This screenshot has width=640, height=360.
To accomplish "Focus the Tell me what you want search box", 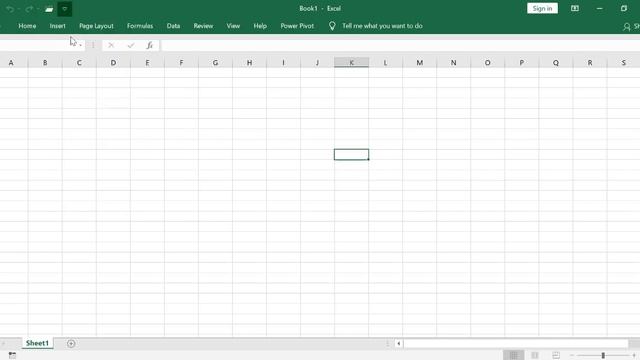I will (x=382, y=26).
